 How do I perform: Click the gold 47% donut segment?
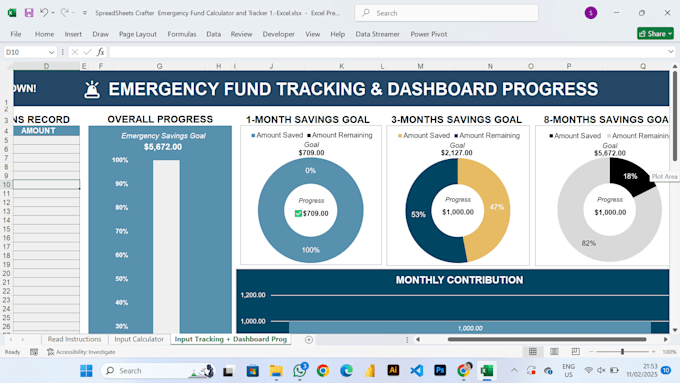pos(497,207)
